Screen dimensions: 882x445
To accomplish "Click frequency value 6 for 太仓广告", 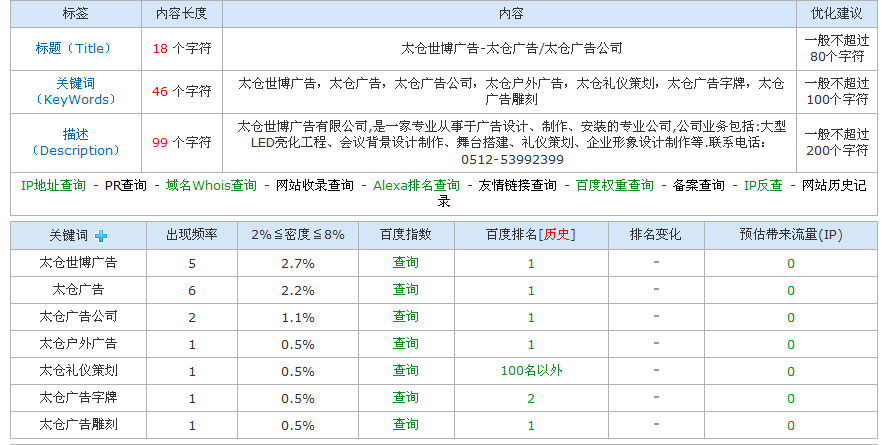I will coord(192,291).
